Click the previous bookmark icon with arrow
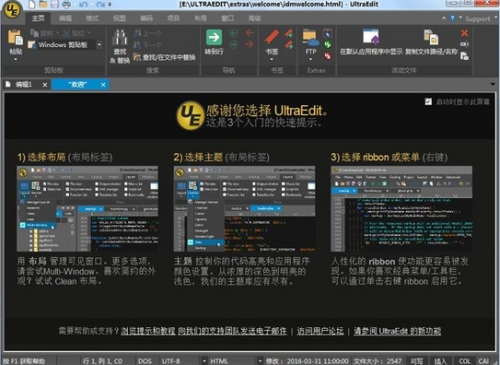 [x=289, y=33]
